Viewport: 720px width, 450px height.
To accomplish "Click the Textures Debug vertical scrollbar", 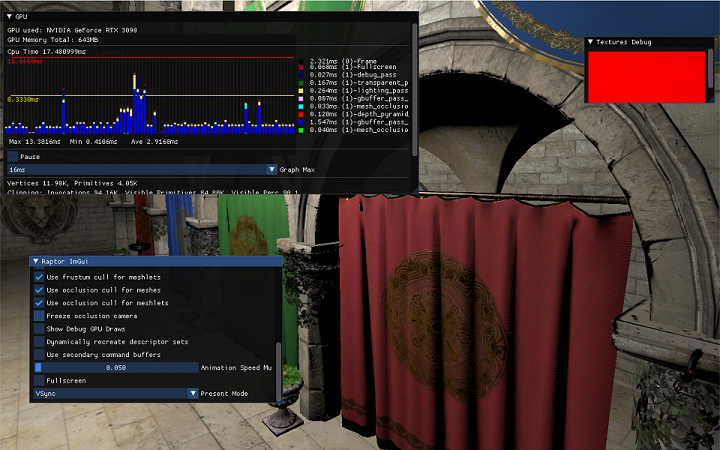I will click(x=711, y=68).
